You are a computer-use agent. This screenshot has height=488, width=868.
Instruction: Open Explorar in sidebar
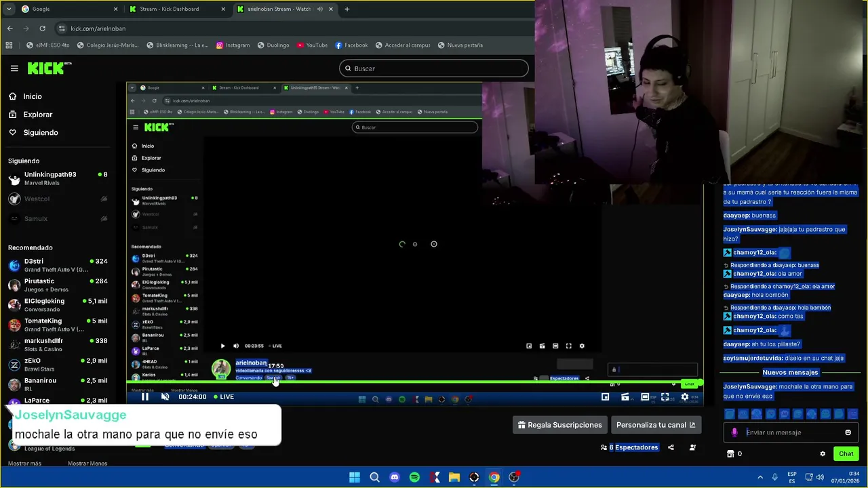(31, 115)
